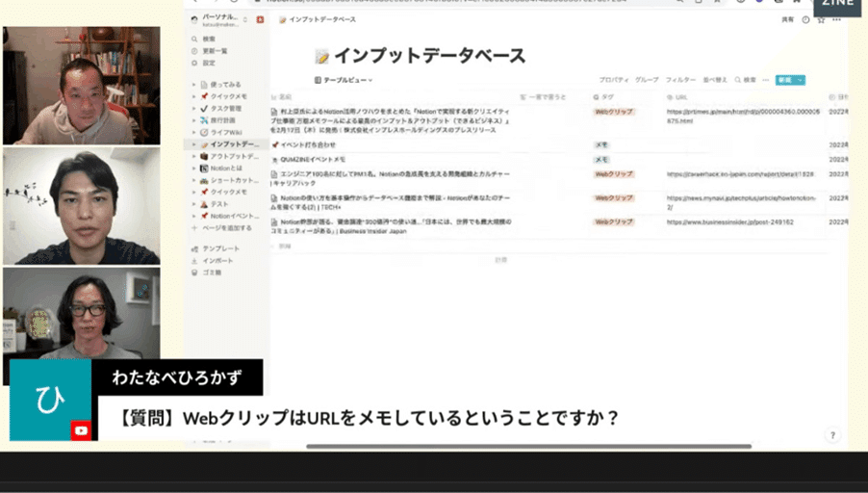
Task: Open the ゴミ箱 trash in sidebar
Action: point(194,272)
